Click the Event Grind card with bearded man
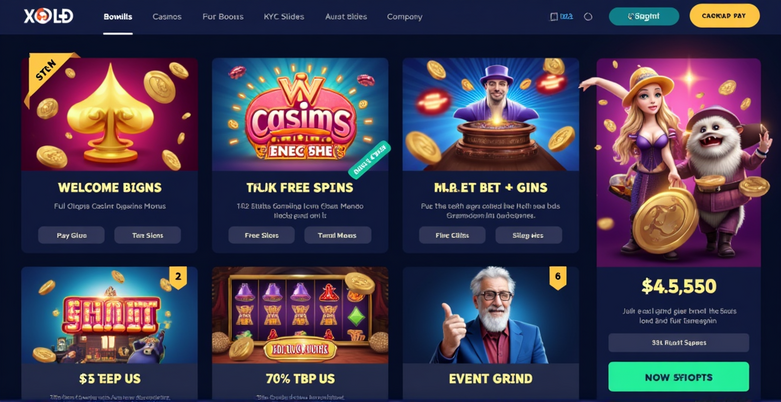Viewport: 781px width, 402px height. point(491,334)
